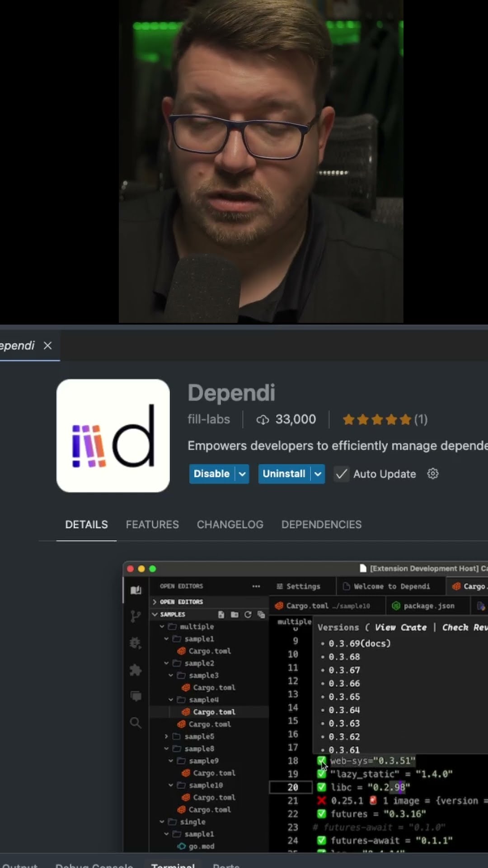Click line number 20 in the editor
The image size is (488, 868).
point(293,787)
